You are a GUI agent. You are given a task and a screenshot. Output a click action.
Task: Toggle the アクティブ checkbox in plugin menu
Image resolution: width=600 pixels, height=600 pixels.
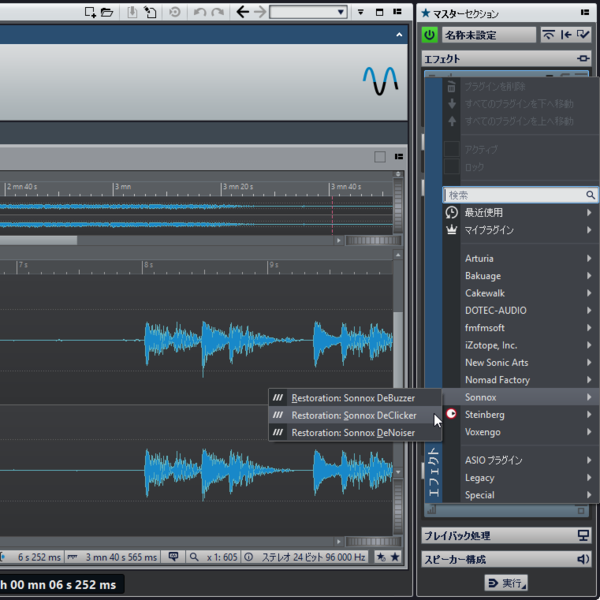tap(451, 149)
